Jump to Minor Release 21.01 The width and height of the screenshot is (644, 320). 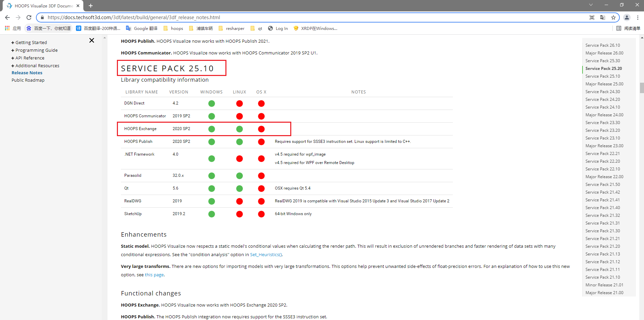(x=604, y=285)
